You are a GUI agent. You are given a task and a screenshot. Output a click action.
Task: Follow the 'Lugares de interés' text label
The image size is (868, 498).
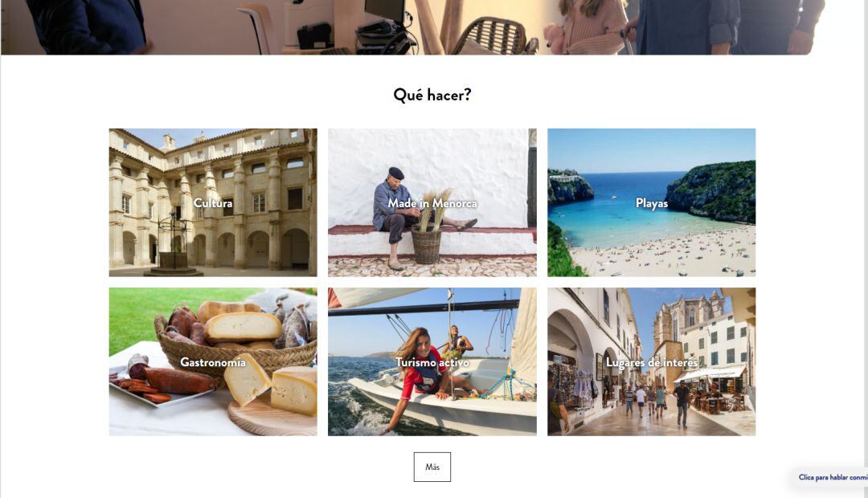pos(652,362)
